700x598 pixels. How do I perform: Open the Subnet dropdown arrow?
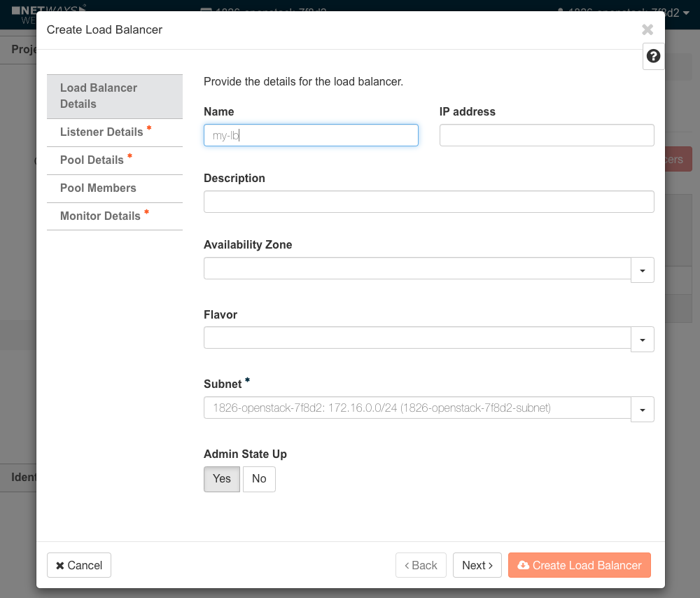[642, 409]
